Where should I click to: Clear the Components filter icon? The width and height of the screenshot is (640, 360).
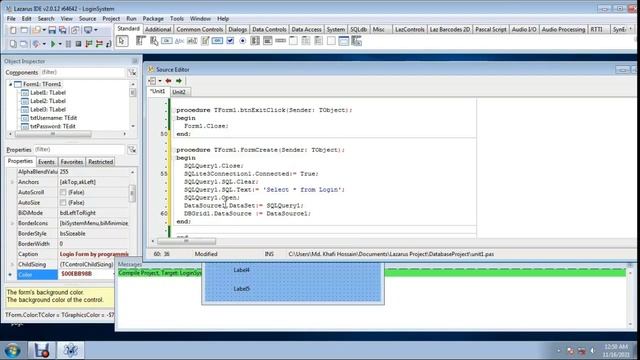pyautogui.click(x=132, y=72)
